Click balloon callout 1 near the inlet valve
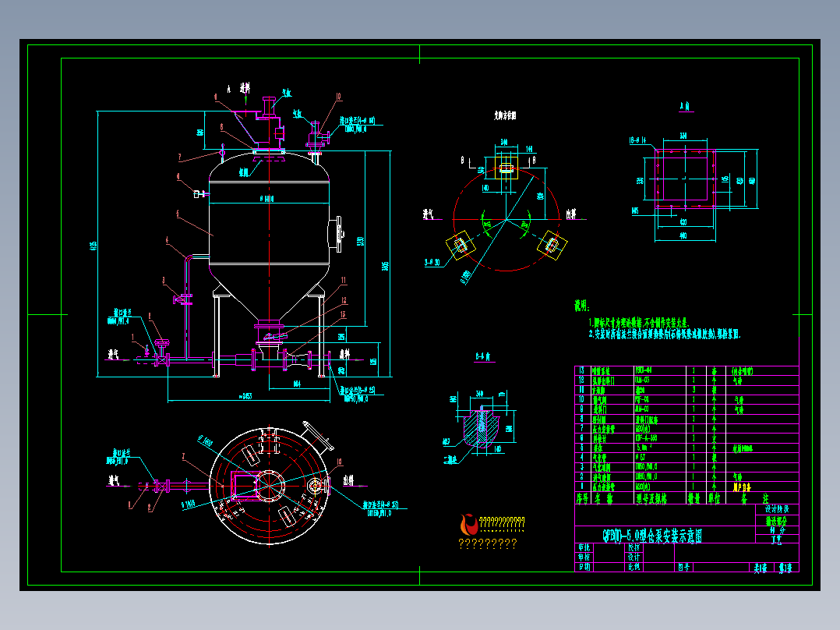This screenshot has width=840, height=630. (132, 337)
